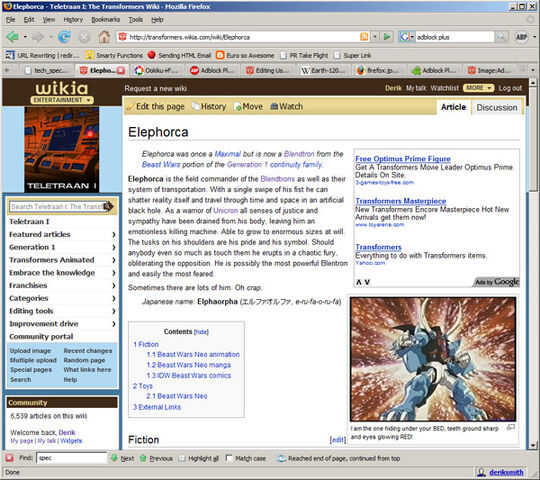The image size is (540, 480).
Task: Open the Bookmarks menu
Action: [x=105, y=20]
